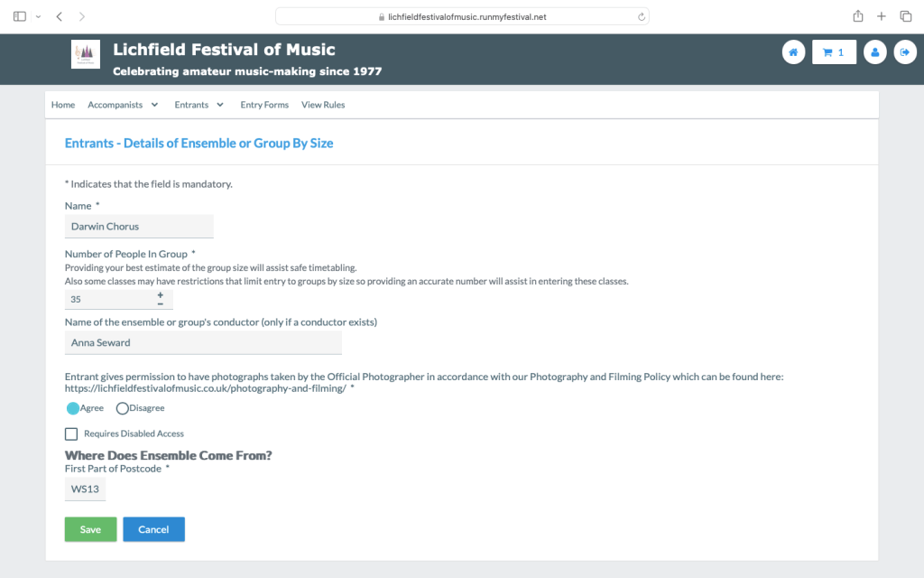
Task: Click the Lichfield Festival logo image
Action: 86,54
